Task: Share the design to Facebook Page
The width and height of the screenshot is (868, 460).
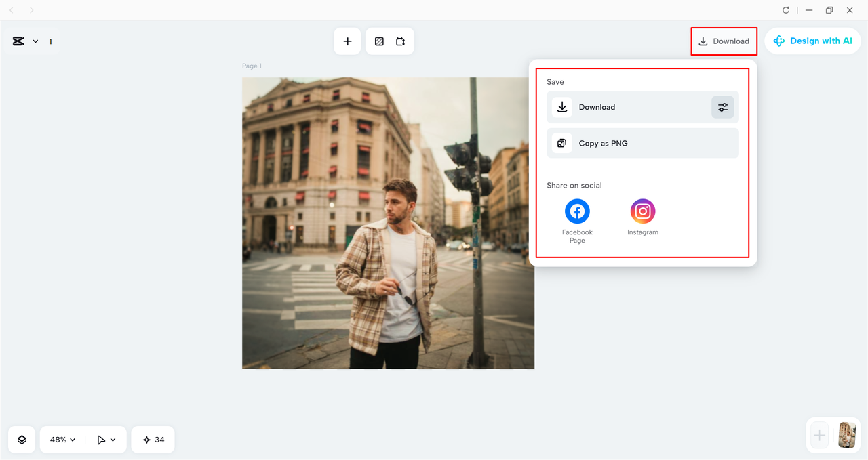Action: 577,211
